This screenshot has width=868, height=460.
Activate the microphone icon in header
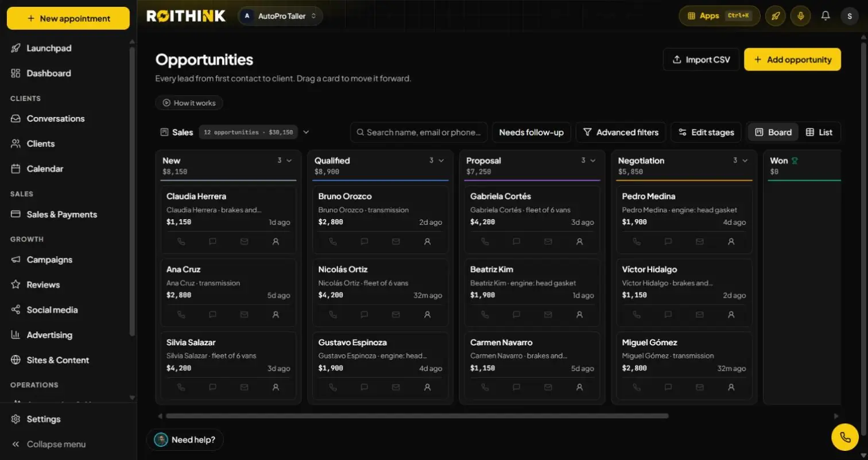pyautogui.click(x=800, y=16)
